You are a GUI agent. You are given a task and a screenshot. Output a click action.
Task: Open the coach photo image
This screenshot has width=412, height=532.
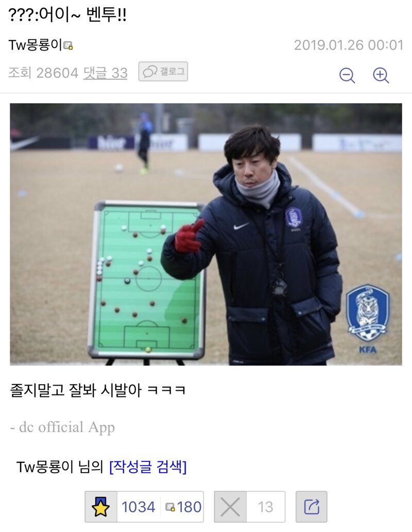(x=206, y=234)
